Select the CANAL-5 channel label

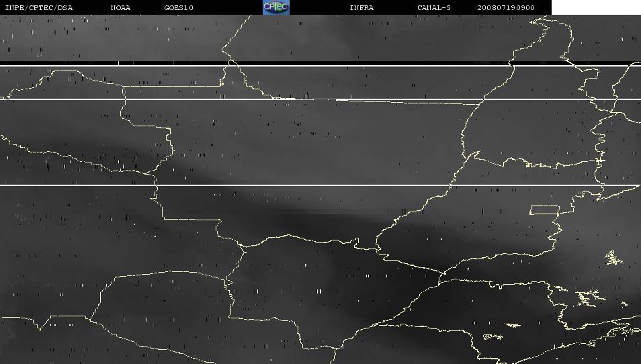tap(434, 8)
